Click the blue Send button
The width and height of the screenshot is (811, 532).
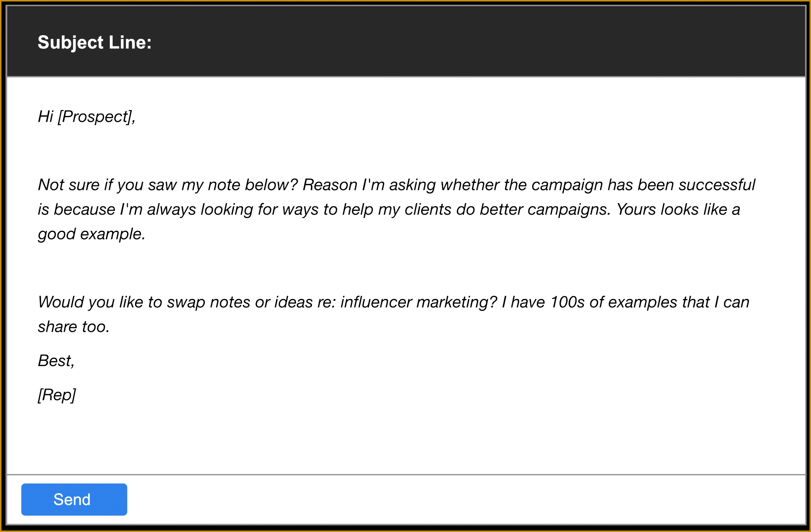point(74,499)
